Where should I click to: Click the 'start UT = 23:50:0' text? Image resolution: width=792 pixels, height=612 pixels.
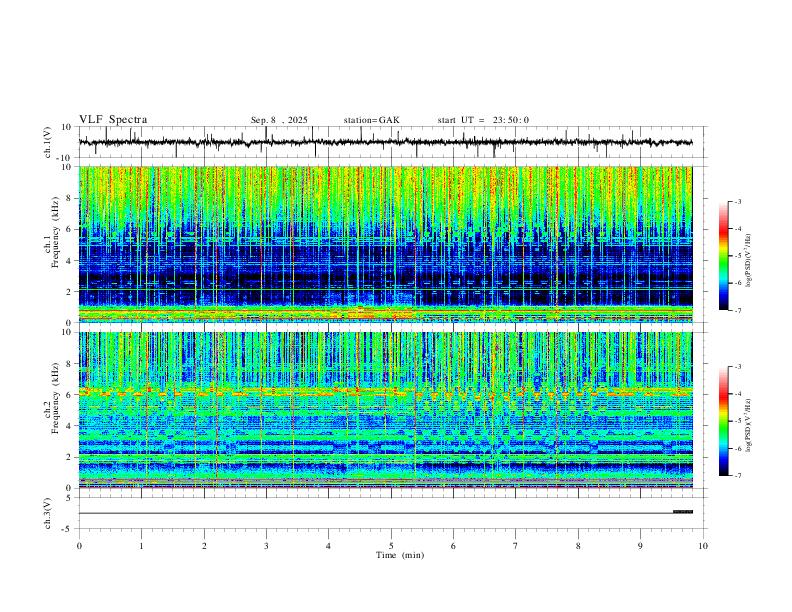[483, 120]
